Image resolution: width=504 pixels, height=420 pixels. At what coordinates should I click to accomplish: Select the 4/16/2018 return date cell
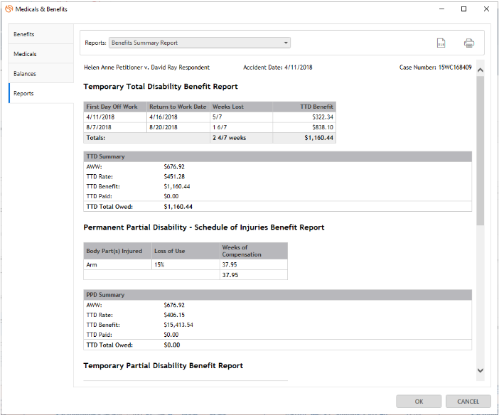click(178, 117)
